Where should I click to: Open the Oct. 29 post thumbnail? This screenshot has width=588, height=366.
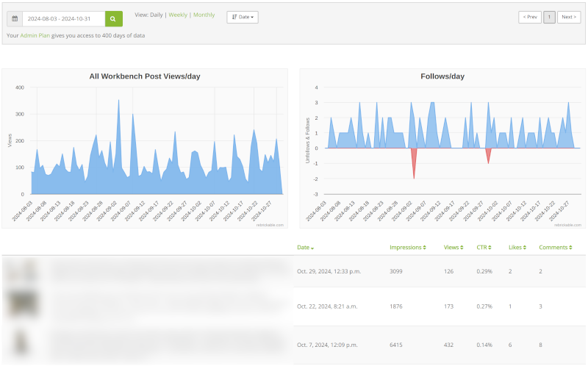pyautogui.click(x=22, y=271)
